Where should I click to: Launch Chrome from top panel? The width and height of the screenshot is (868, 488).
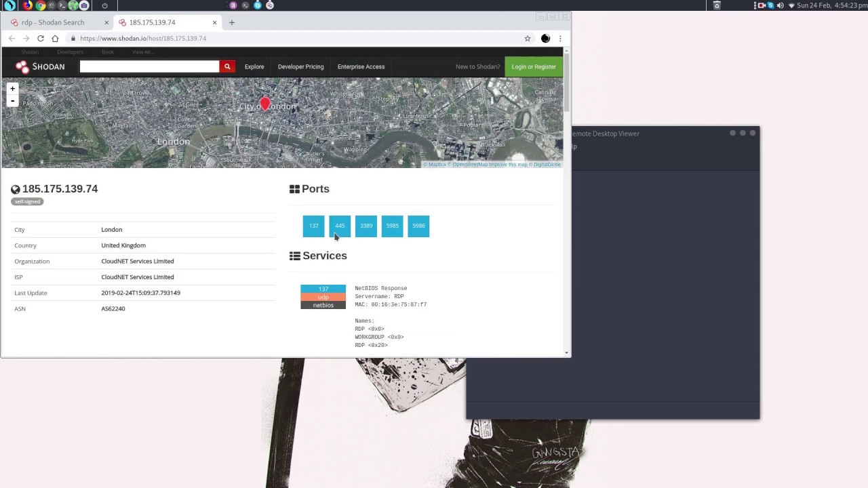click(x=41, y=5)
